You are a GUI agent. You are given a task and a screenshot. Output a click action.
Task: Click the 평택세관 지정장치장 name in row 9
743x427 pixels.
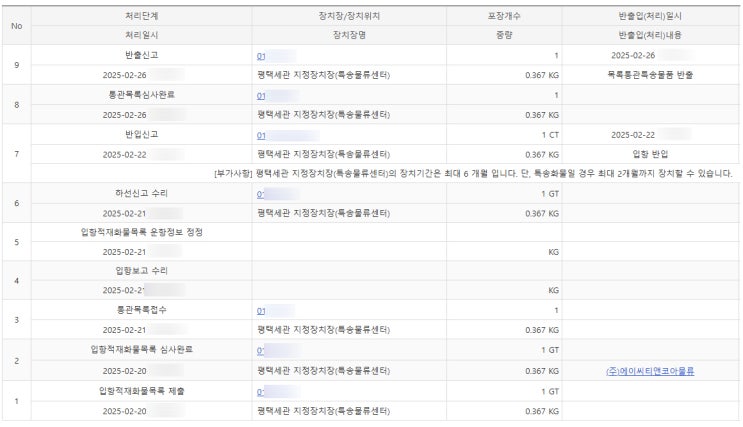(323, 75)
